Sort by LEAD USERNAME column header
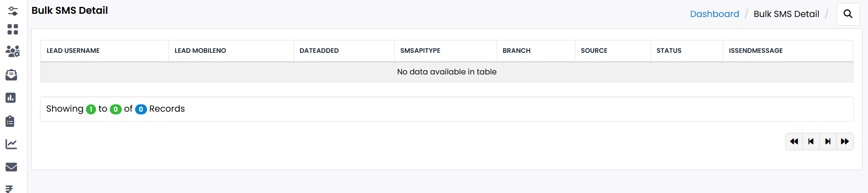Viewport: 868px width, 193px height. tap(73, 51)
